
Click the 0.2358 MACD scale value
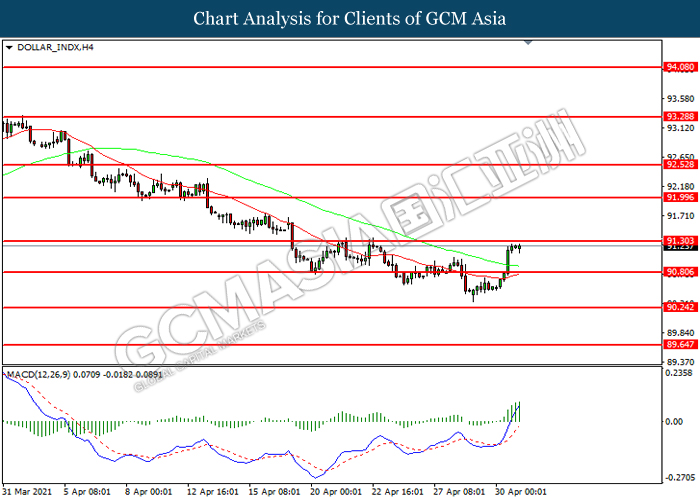679,373
